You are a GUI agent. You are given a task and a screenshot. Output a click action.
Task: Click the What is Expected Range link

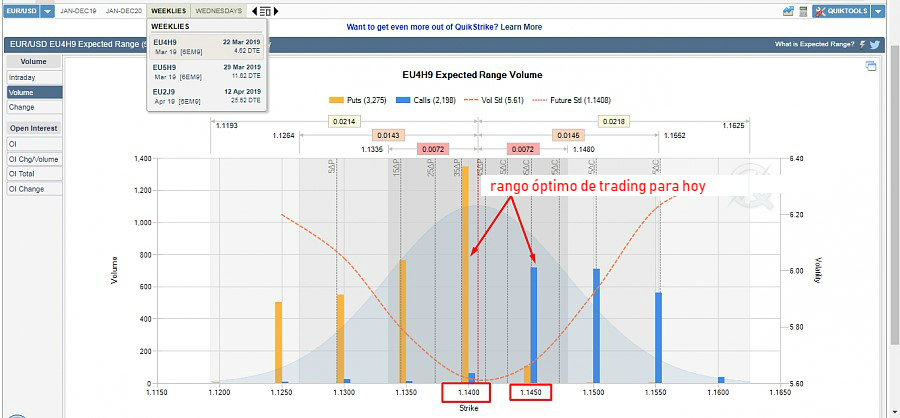point(814,45)
